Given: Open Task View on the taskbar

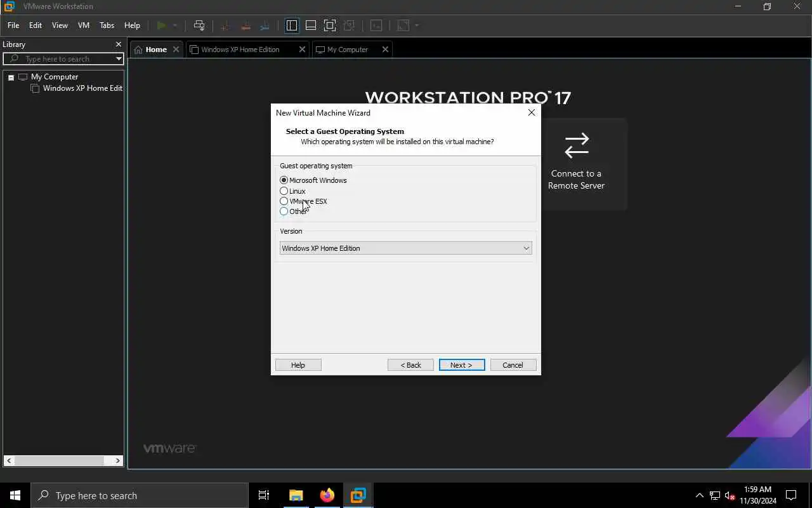Looking at the screenshot, I should (x=264, y=495).
